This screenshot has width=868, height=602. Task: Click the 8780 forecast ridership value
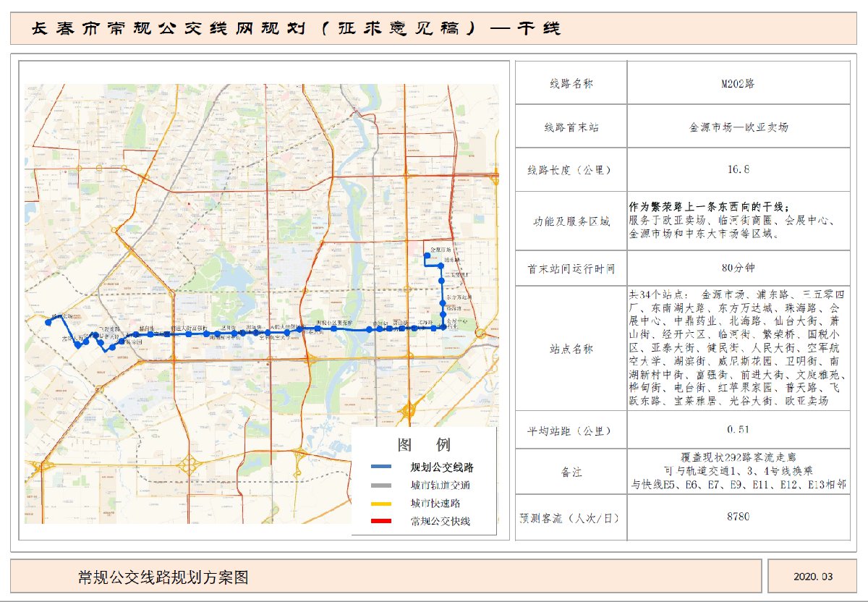coord(739,517)
